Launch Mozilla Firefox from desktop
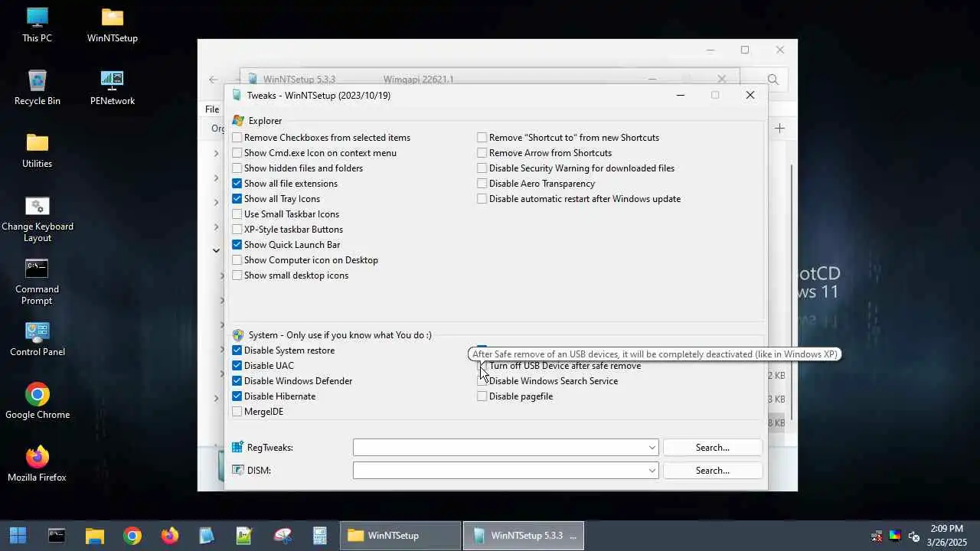980x551 pixels. 37,465
